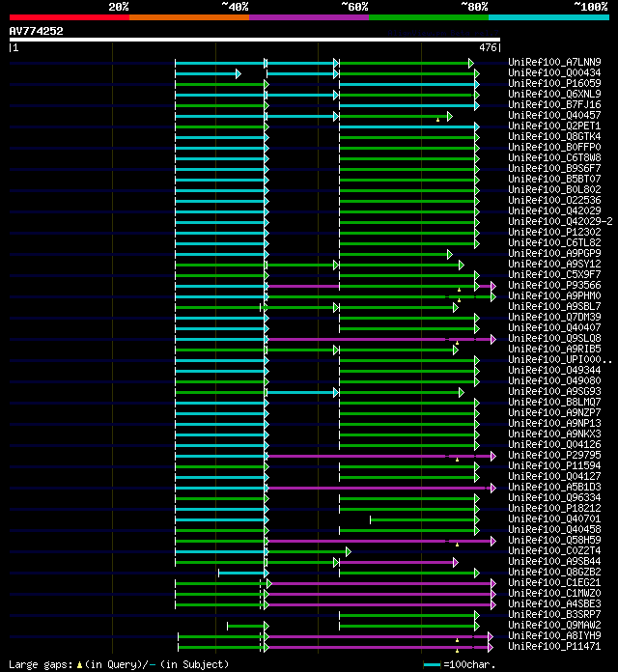Select the UniRef100_C1EG21 label
618x672 pixels.
click(554, 582)
